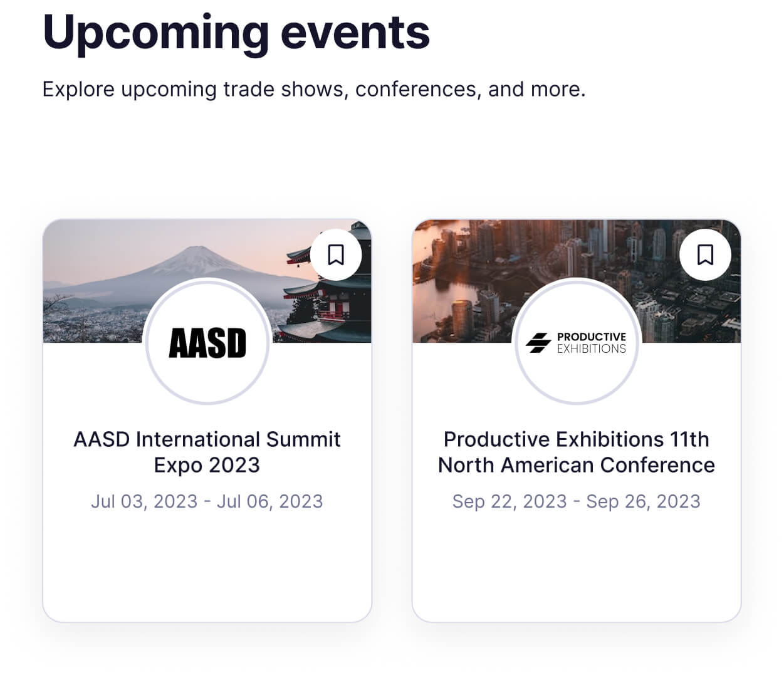Click the Sep 26, 2023 end date
Viewport: 784px width, 675px height.
[643, 501]
